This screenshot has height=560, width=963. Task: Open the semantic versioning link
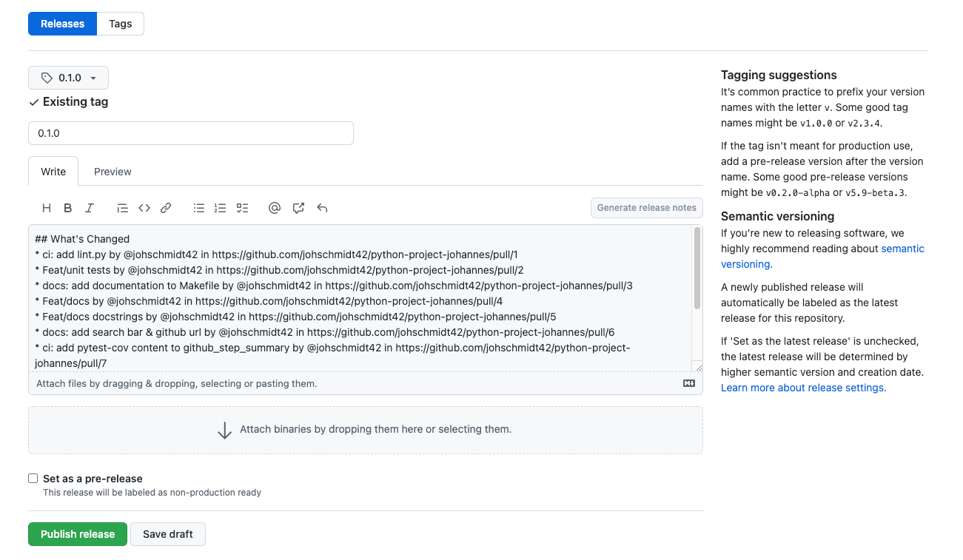[902, 249]
